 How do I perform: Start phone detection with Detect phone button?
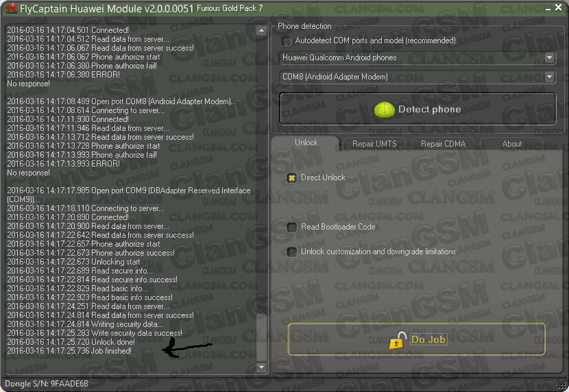click(x=417, y=109)
